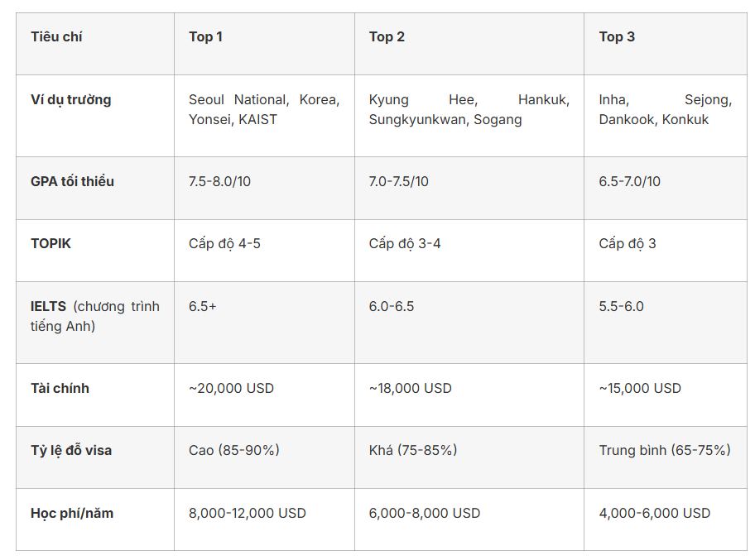The height and width of the screenshot is (560, 755).
Task: Click the "Kyung Hee, Hankuk, Sungkyunkwan, Sogang" cell
Action: point(469,109)
